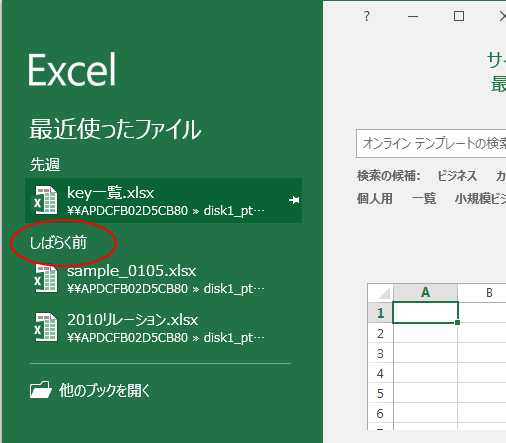Click the folder icon for opening other books
The image size is (506, 443).
[x=41, y=390]
